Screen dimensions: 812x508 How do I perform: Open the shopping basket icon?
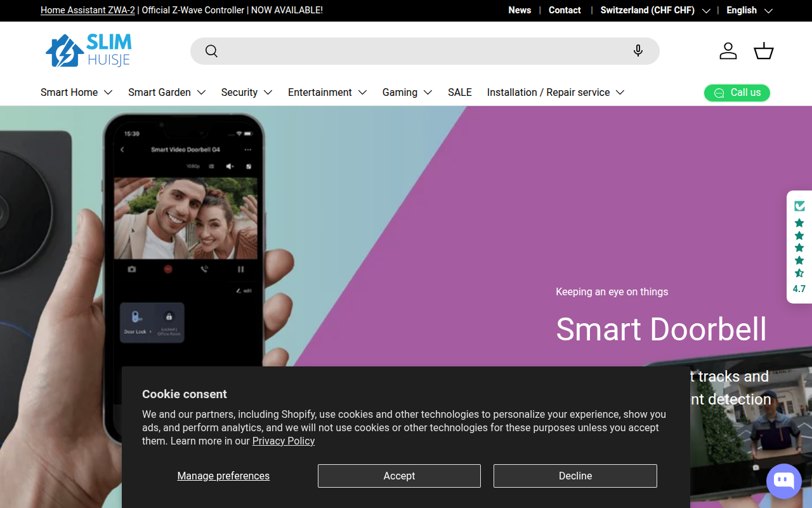click(x=764, y=51)
